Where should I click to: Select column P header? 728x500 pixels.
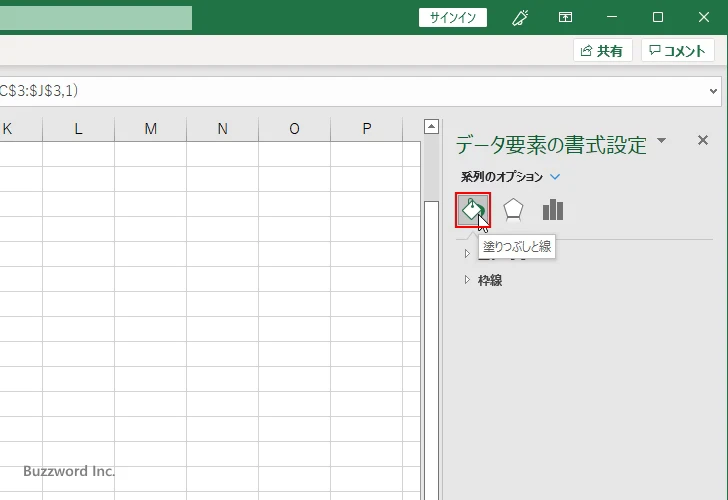pyautogui.click(x=366, y=129)
